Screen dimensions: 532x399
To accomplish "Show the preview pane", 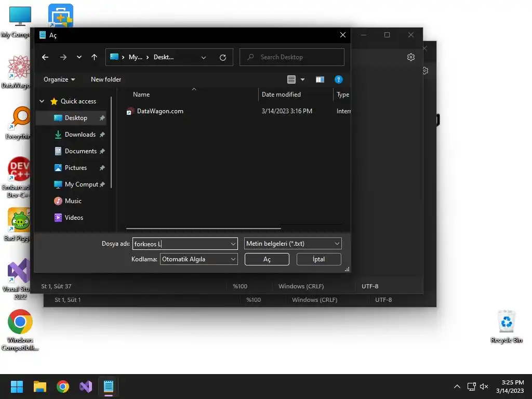I will (x=320, y=79).
